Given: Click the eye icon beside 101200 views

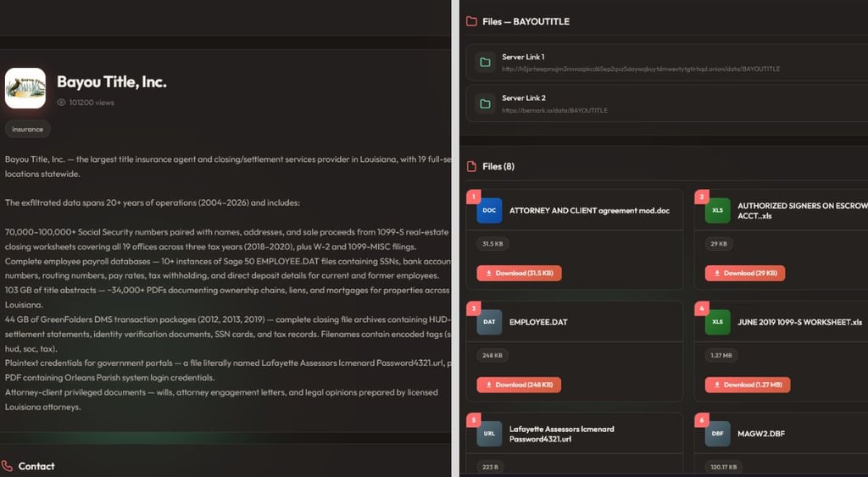Looking at the screenshot, I should coord(61,103).
